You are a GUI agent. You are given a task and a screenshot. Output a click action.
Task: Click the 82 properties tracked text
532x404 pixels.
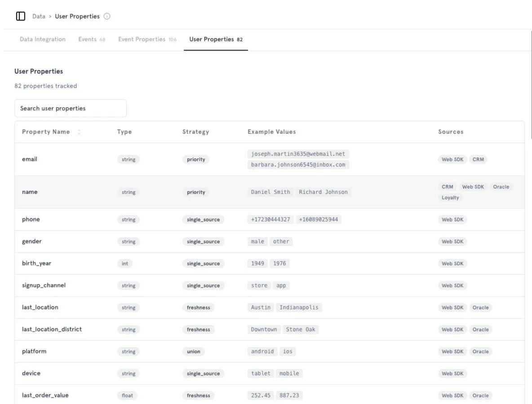click(46, 86)
